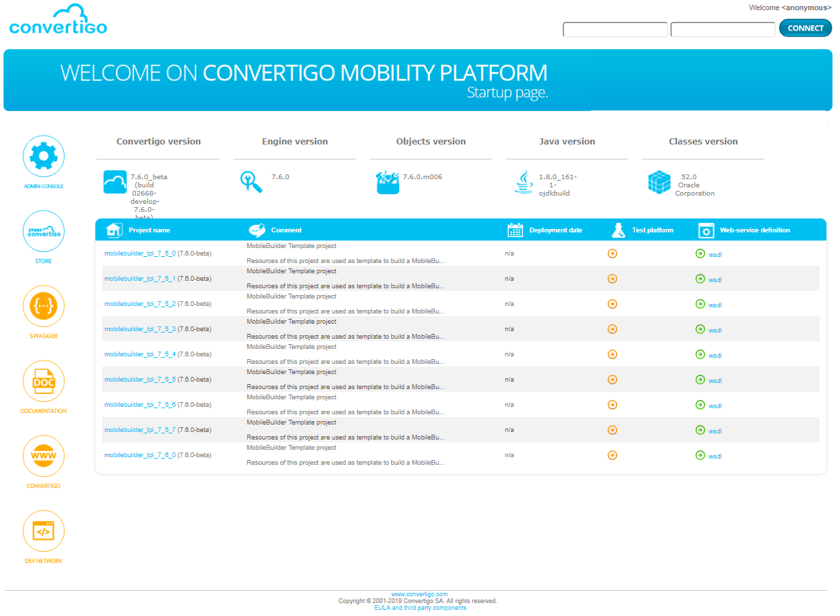Open the Dev Network icon
The width and height of the screenshot is (840, 616).
pyautogui.click(x=44, y=531)
